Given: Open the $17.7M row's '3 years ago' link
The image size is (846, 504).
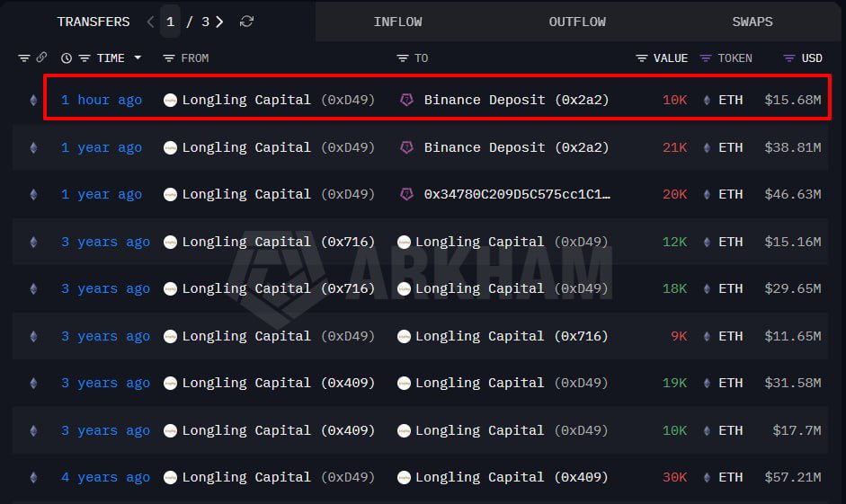Looking at the screenshot, I should pyautogui.click(x=105, y=430).
